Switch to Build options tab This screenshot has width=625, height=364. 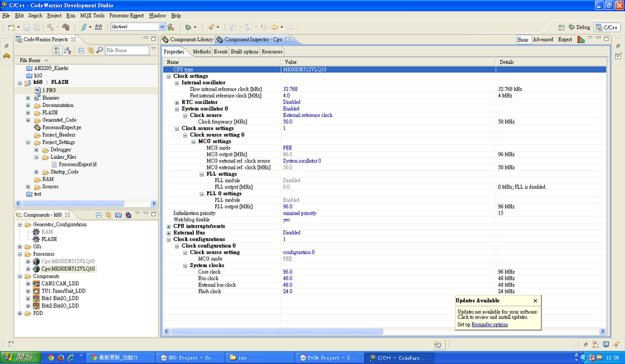245,52
